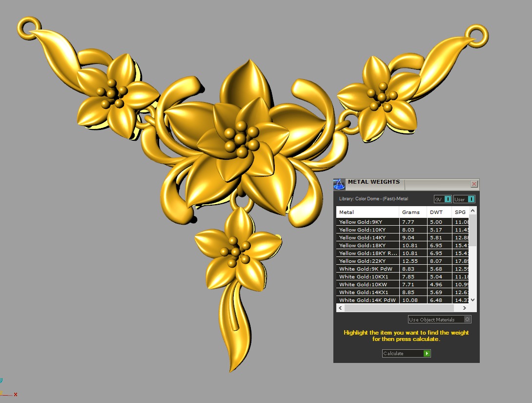
Task: Click the vertical scrollbar thumb
Action: (472, 230)
